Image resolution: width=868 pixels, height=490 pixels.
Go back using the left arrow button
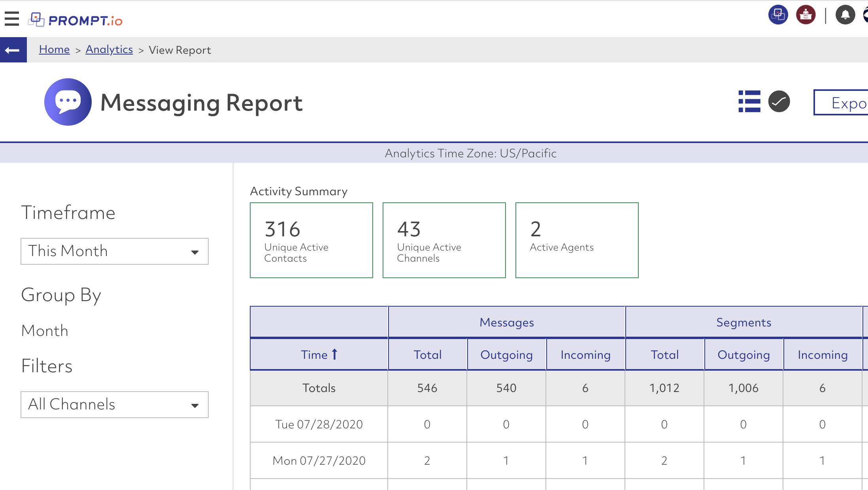click(13, 50)
